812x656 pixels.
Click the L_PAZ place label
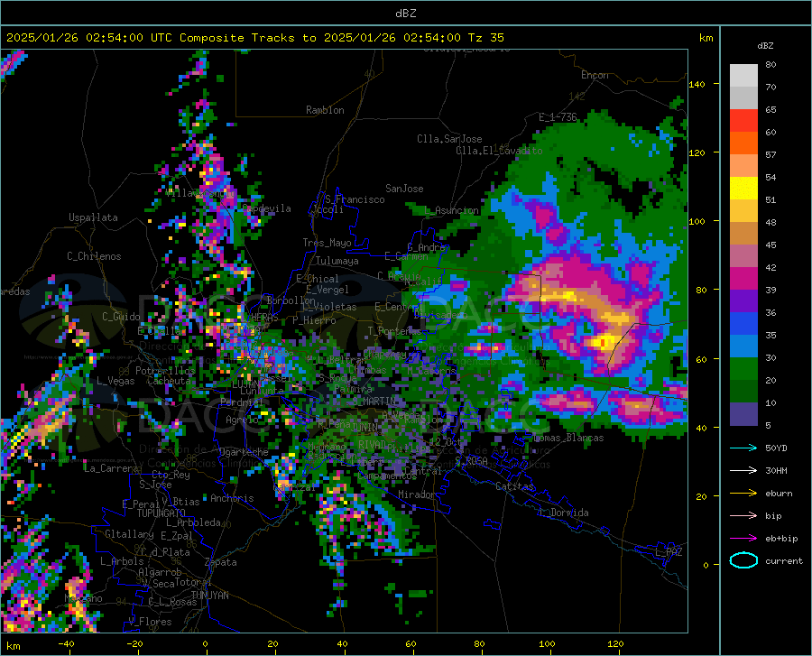pyautogui.click(x=669, y=552)
